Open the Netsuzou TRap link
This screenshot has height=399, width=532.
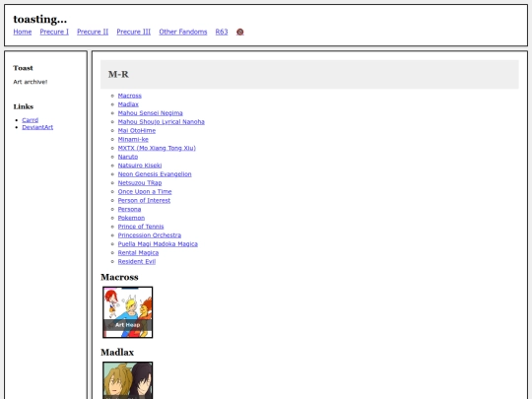pos(140,183)
